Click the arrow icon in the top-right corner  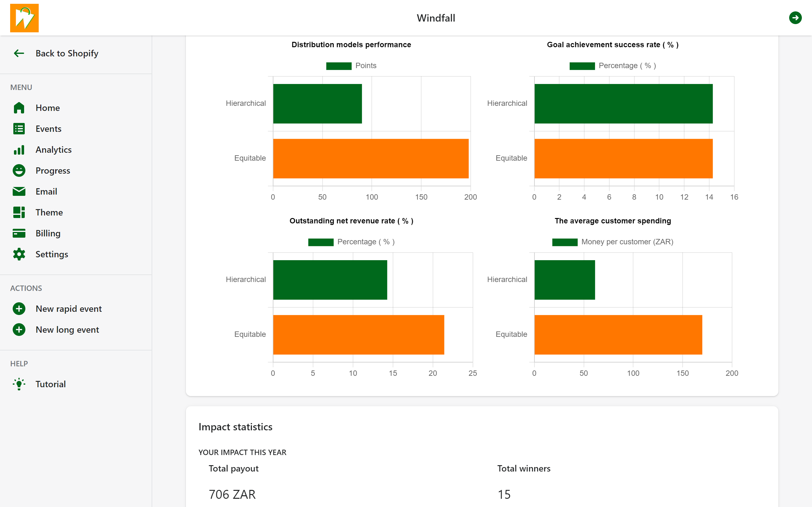(x=796, y=18)
